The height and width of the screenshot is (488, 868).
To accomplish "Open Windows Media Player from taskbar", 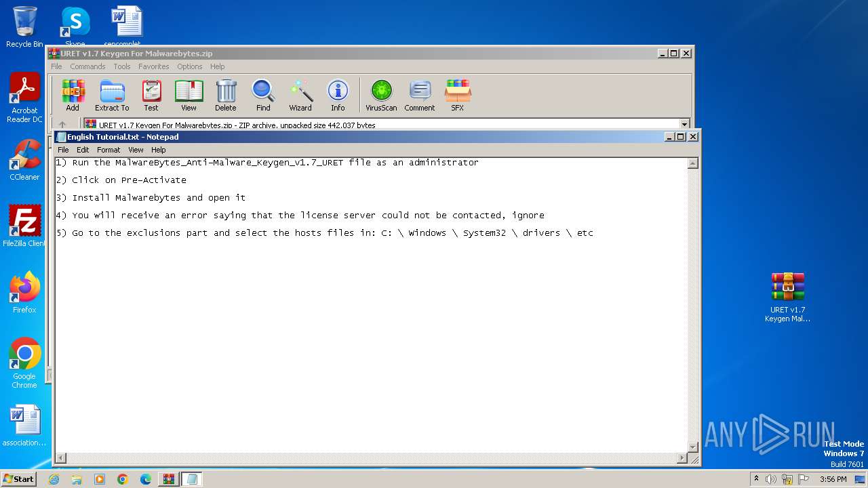I will click(x=100, y=479).
